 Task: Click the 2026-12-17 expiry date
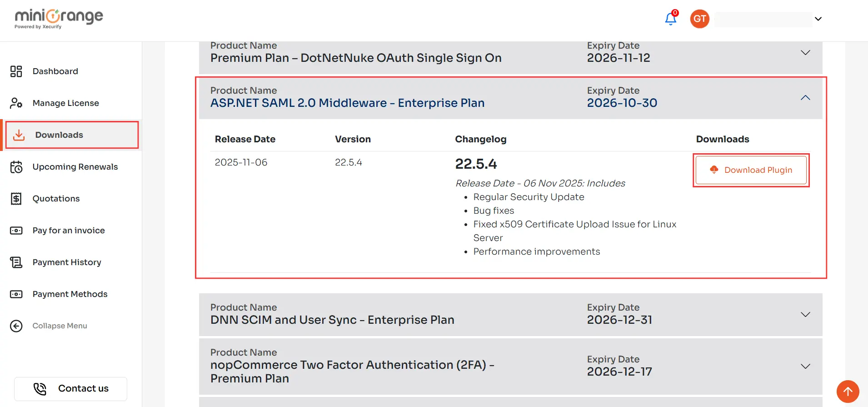click(x=619, y=372)
